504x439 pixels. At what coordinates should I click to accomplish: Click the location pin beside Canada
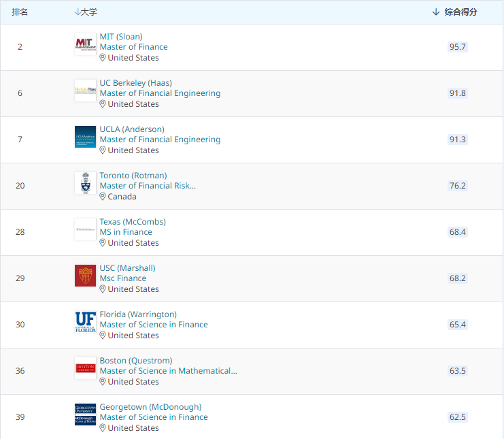click(103, 197)
